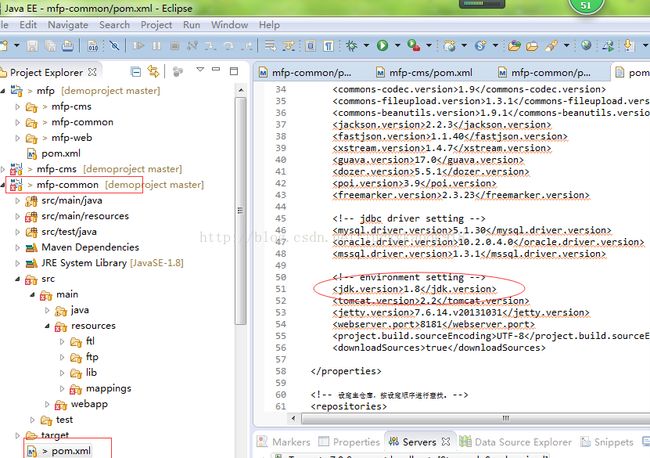Open the Project Explorer View Menu triangle
The height and width of the screenshot is (458, 650).
200,69
